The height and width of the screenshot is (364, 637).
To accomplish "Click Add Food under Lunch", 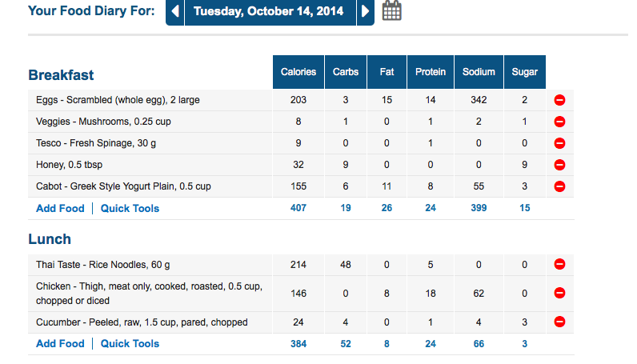I will click(x=60, y=343).
